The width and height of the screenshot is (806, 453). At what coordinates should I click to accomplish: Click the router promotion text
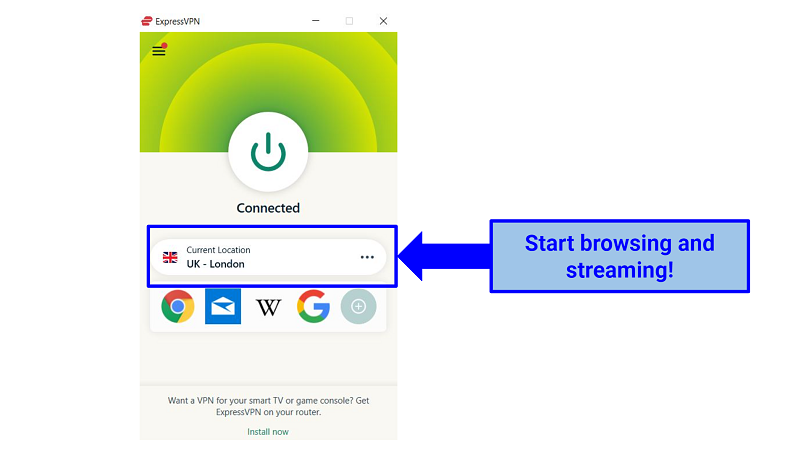click(268, 406)
